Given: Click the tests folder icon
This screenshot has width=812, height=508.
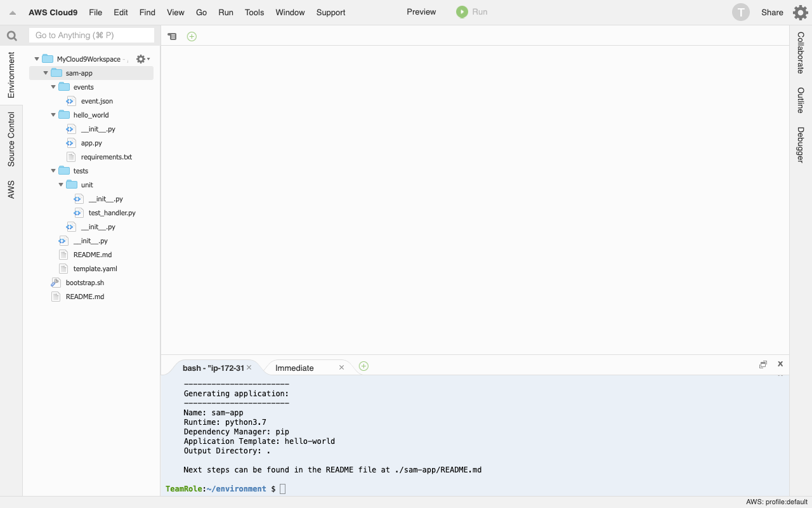Looking at the screenshot, I should (64, 171).
